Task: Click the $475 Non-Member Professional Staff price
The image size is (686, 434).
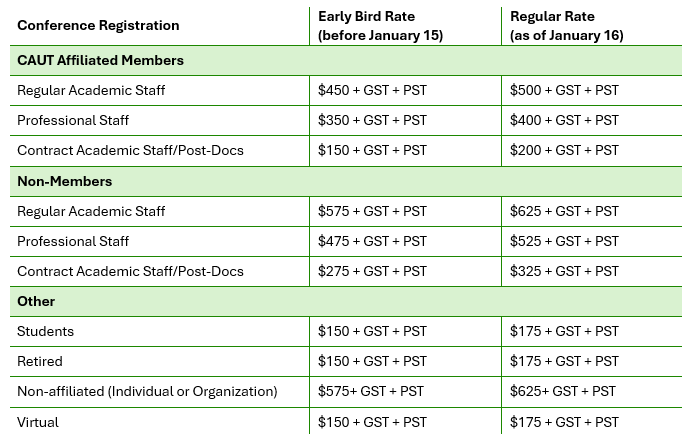Action: pyautogui.click(x=372, y=241)
